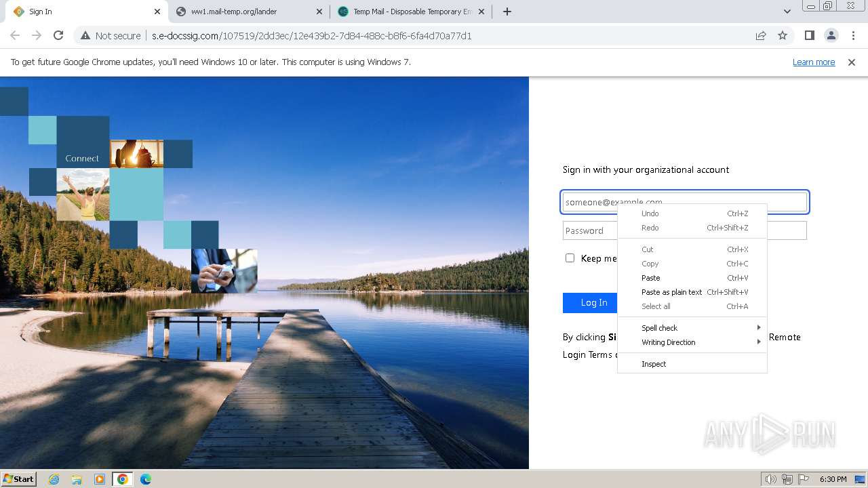Close the Sign In tab
Screen dimensions: 868x488
(157, 12)
